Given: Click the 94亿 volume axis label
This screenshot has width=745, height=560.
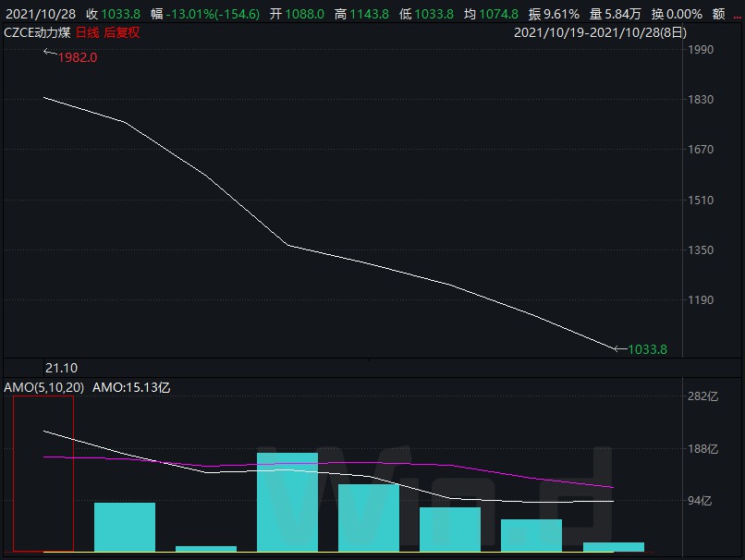Looking at the screenshot, I should 700,501.
